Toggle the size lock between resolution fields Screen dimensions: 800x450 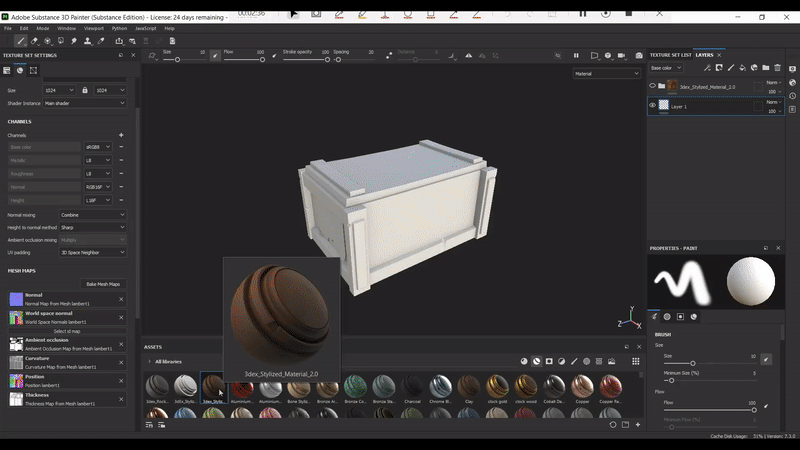click(85, 90)
